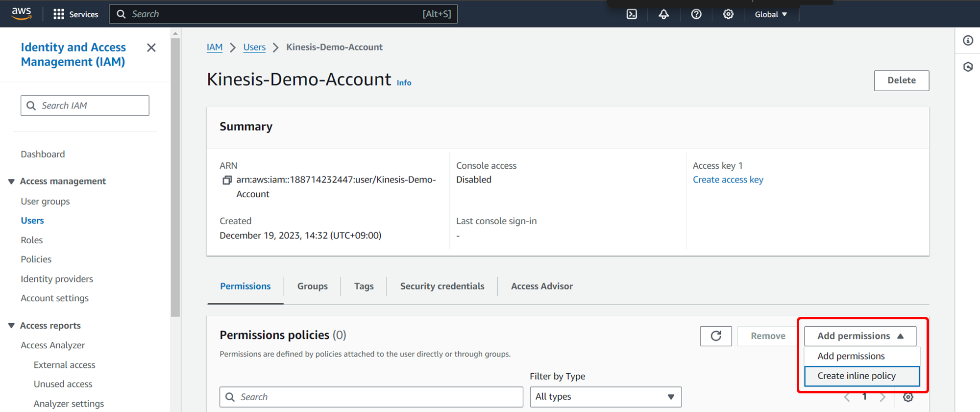Collapse the Access management section
Screen dimensions: 980x412
(11, 181)
